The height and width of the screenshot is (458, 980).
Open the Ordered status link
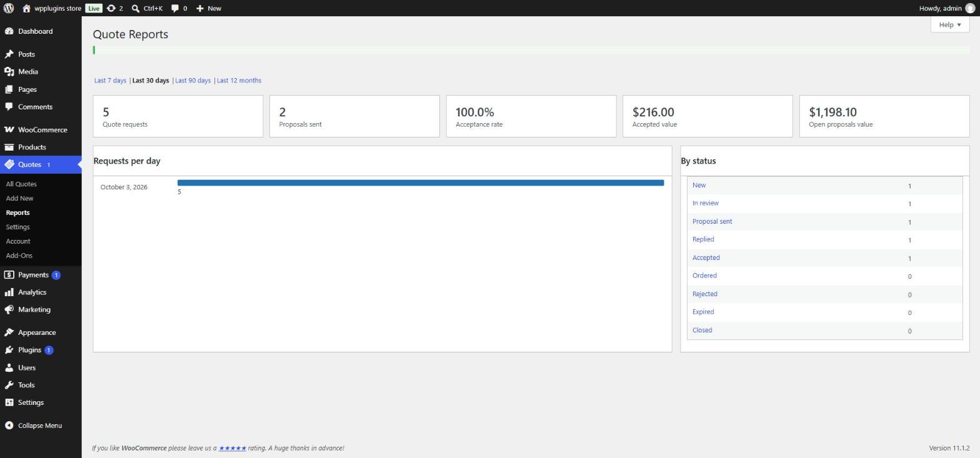(704, 276)
